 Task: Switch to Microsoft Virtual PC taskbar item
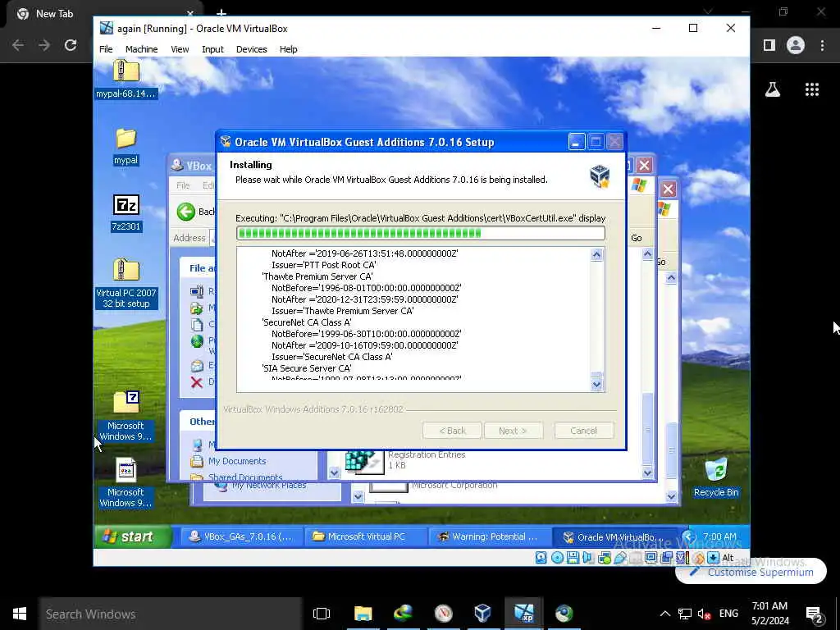366,536
